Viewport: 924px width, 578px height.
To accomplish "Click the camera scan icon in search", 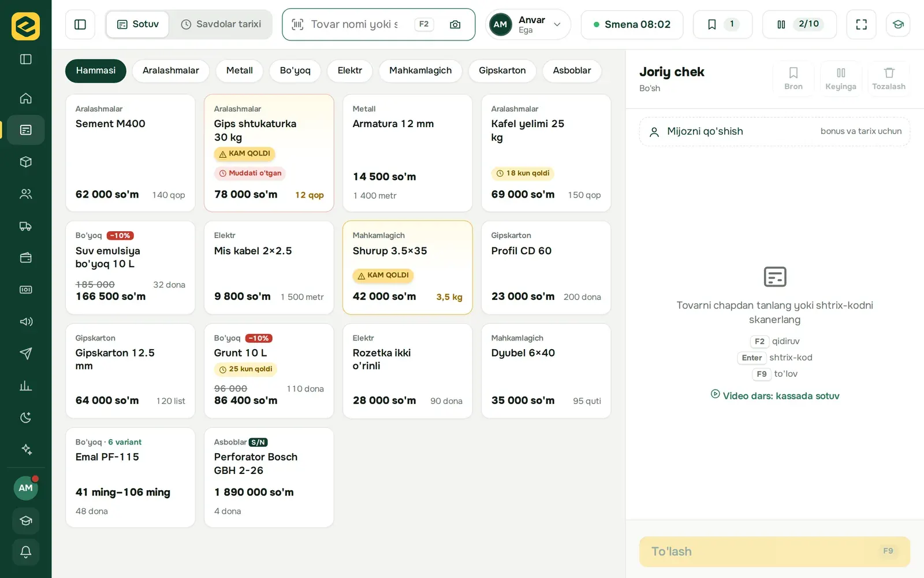I will click(455, 24).
